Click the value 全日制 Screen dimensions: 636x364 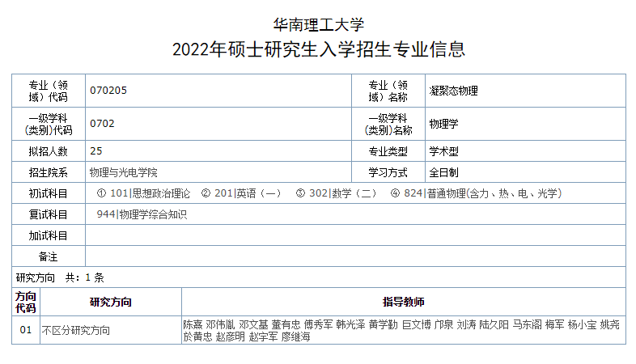click(x=443, y=172)
